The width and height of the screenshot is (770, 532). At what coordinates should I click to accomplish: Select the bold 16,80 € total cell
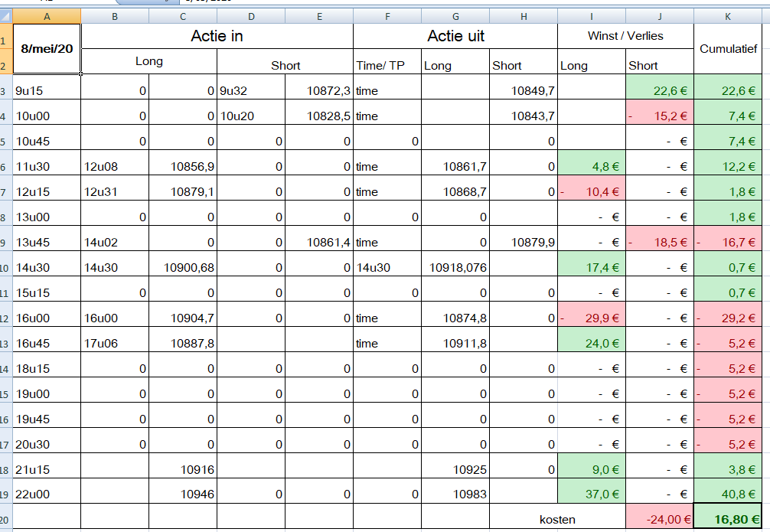tap(728, 519)
